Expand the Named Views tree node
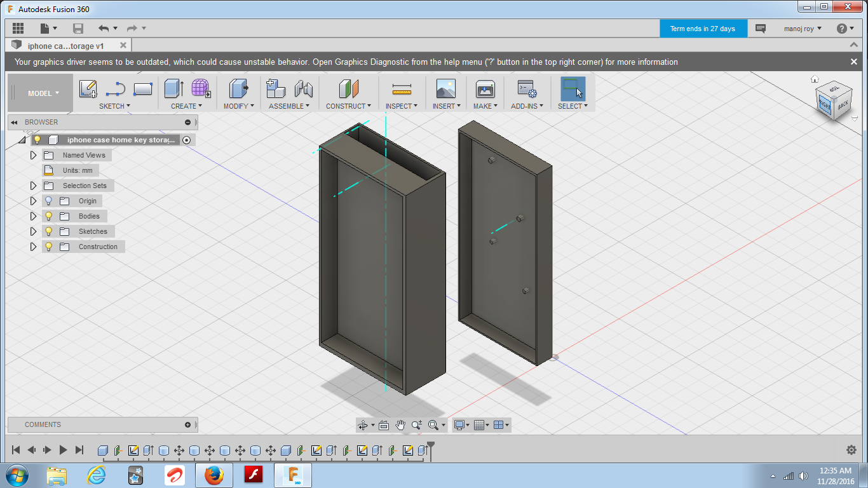The width and height of the screenshot is (868, 488). pos(34,155)
